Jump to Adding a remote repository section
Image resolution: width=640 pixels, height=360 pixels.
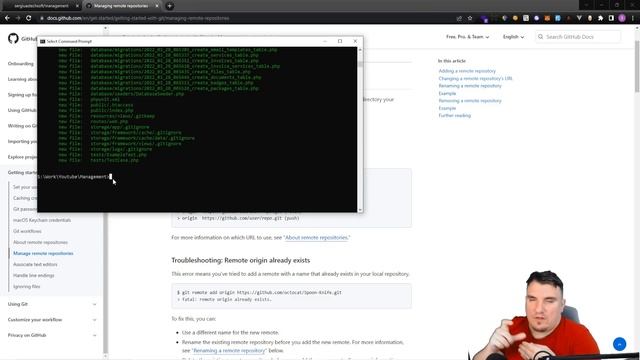467,71
